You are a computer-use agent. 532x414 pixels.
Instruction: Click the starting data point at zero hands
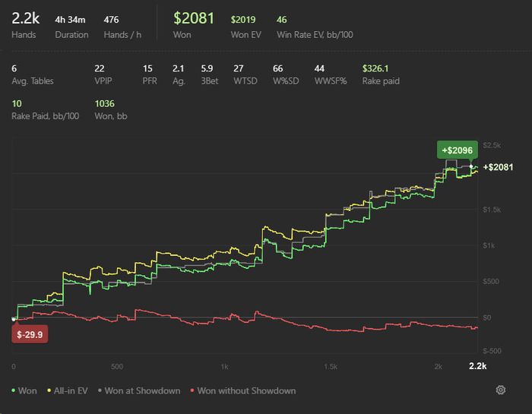[14, 319]
